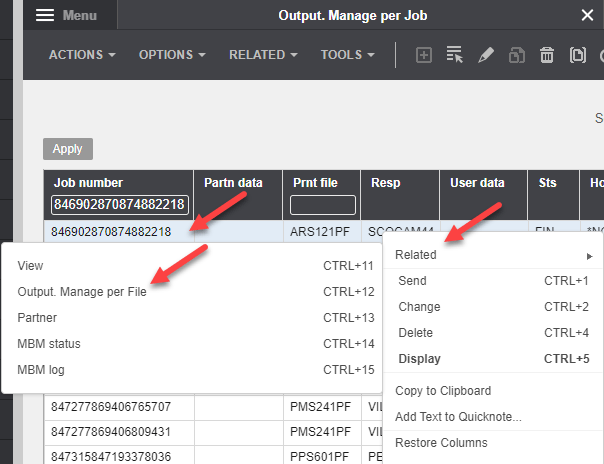The image size is (604, 464).
Task: Close the Output Manage per Job window
Action: 587,15
